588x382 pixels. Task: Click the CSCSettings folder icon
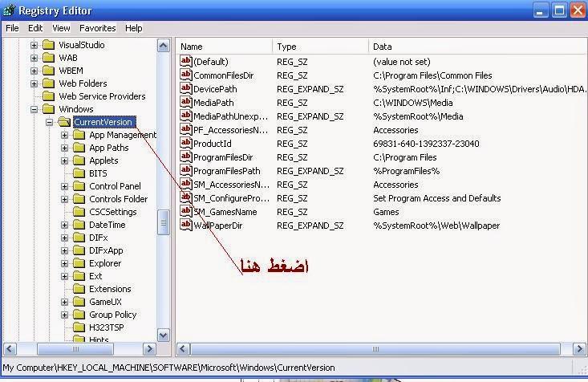(x=79, y=212)
